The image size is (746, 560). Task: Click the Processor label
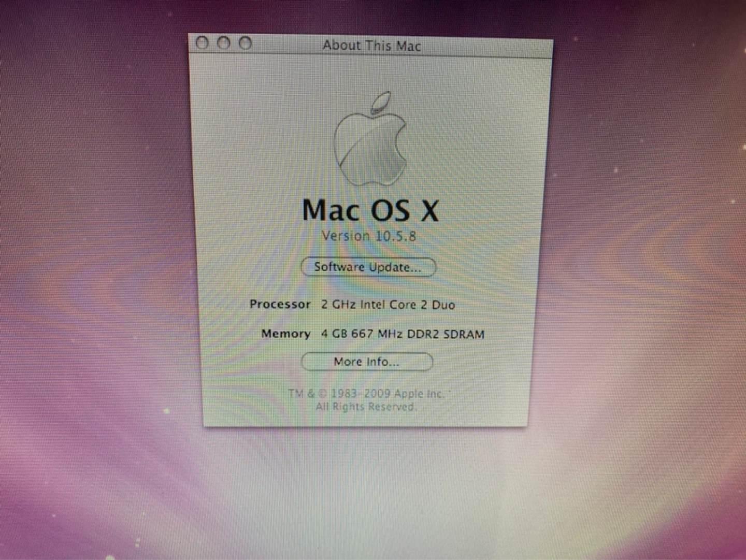point(280,304)
